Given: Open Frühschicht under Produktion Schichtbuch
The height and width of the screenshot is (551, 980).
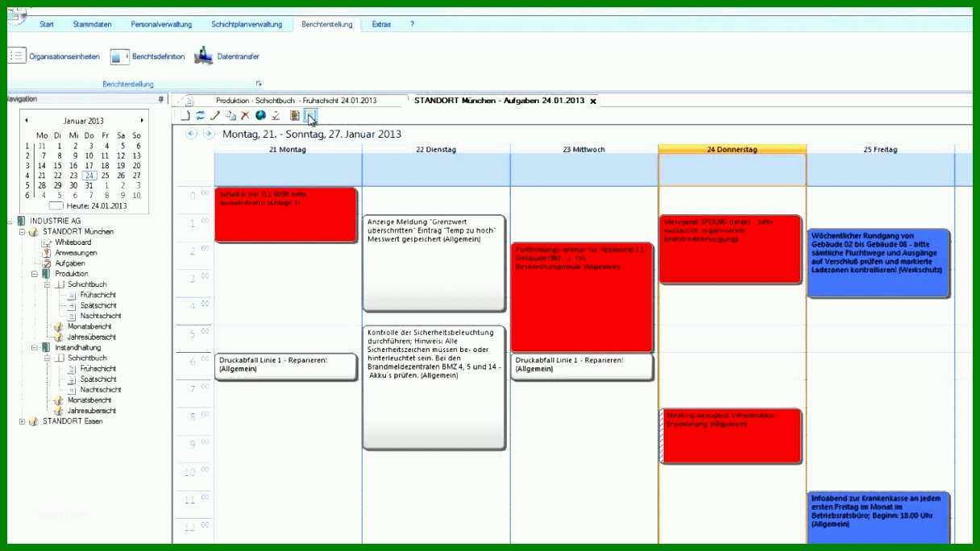Looking at the screenshot, I should tap(98, 295).
